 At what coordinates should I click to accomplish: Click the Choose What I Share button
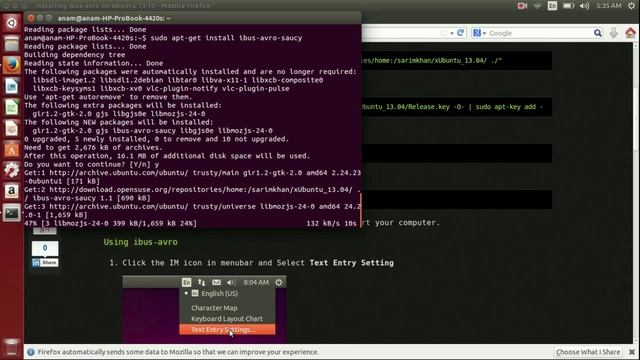click(588, 352)
